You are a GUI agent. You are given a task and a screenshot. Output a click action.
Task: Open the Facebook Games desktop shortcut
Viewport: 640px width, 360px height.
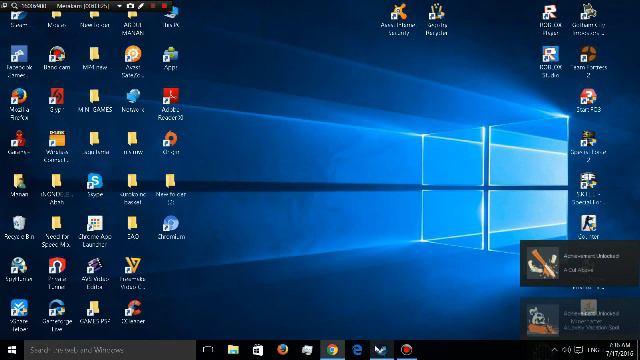click(19, 62)
